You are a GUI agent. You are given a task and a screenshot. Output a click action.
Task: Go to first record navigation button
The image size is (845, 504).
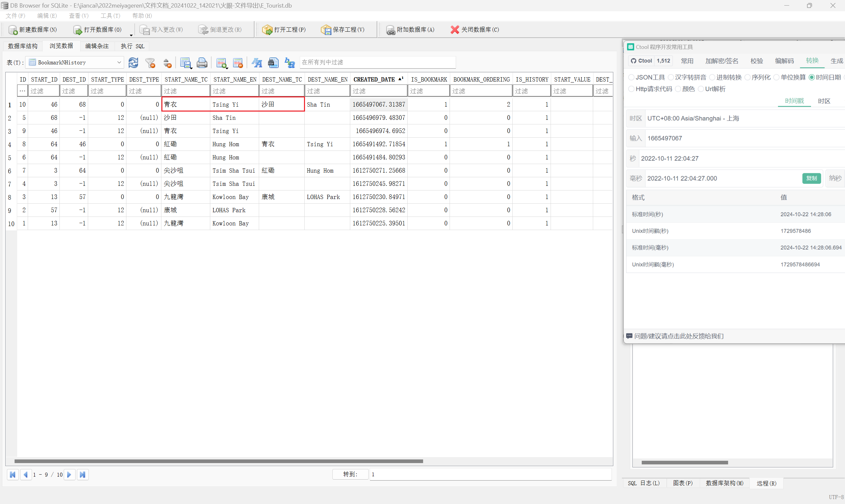[13, 474]
